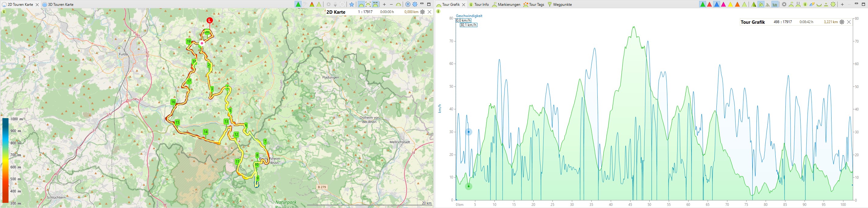Click magenta triangle graph icon in chart toolbar
Screen dimensions: 868x208
pyautogui.click(x=723, y=4)
